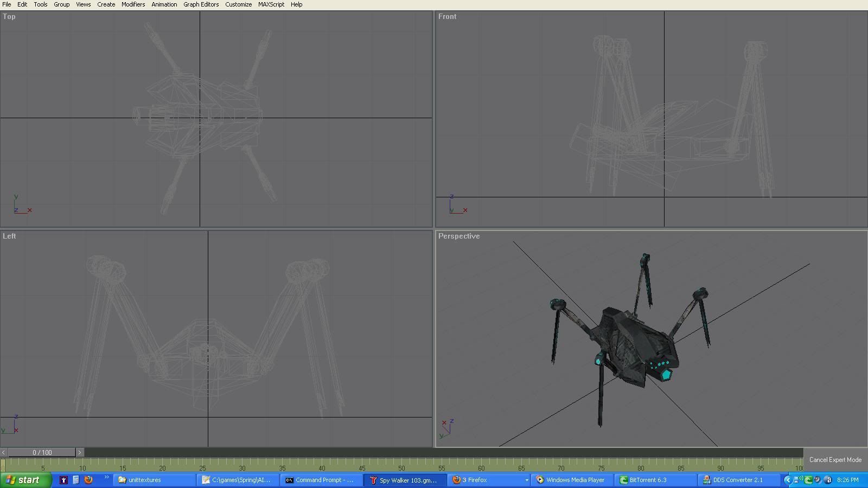Open the Tools menu
Image resolution: width=868 pixels, height=488 pixels.
pyautogui.click(x=41, y=4)
